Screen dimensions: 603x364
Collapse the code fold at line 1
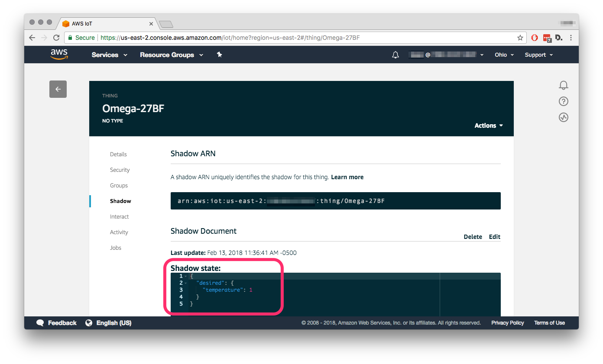(186, 276)
